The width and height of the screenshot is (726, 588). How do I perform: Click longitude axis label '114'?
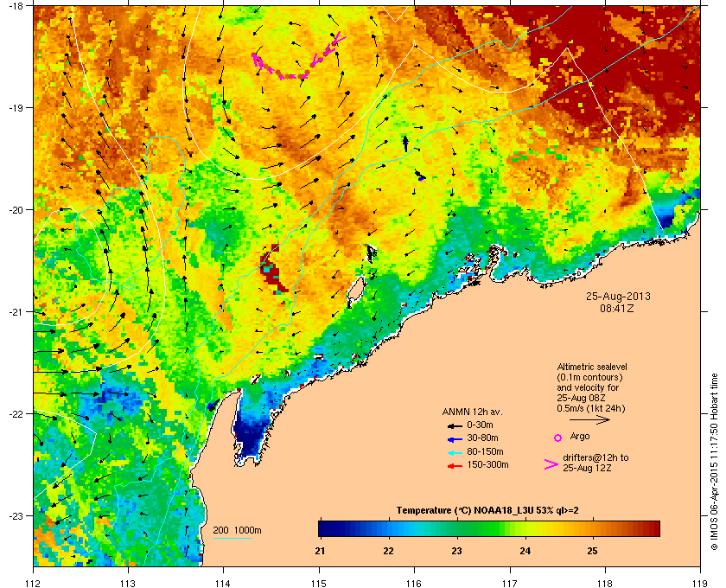point(224,583)
